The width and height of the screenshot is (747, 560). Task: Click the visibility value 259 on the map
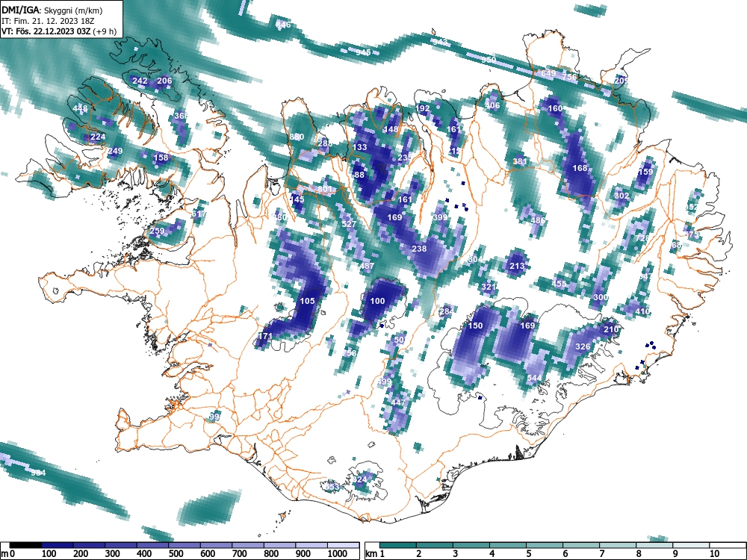coord(157,231)
